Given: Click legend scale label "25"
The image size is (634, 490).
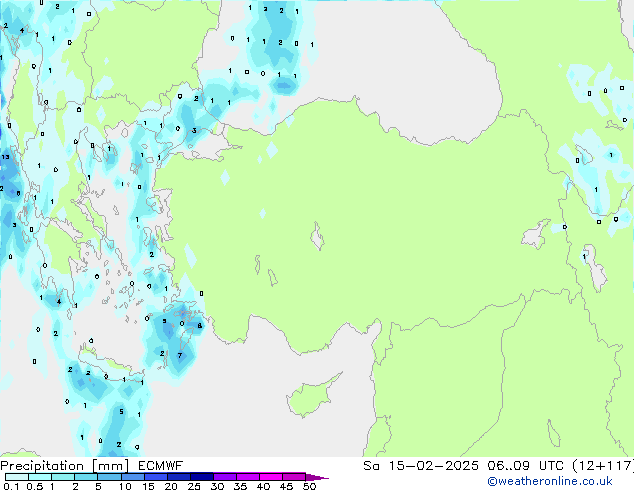Looking at the screenshot, I should click(194, 486).
